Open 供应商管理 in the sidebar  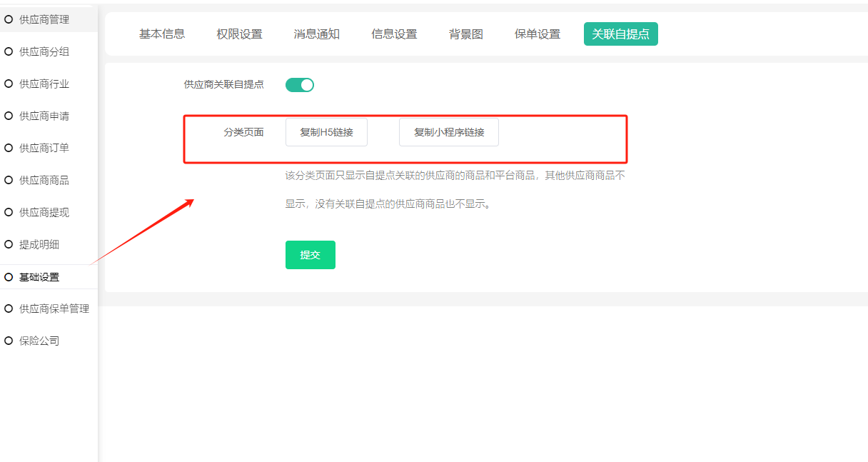[x=44, y=19]
